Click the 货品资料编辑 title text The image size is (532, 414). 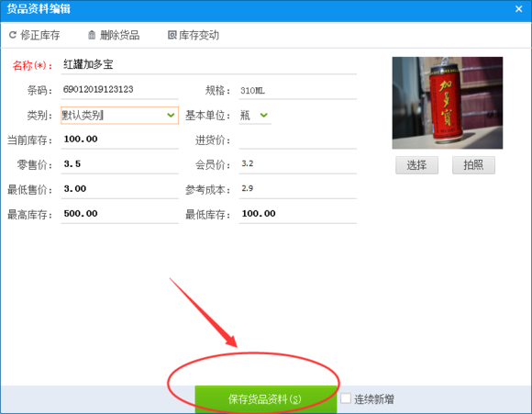pos(39,9)
